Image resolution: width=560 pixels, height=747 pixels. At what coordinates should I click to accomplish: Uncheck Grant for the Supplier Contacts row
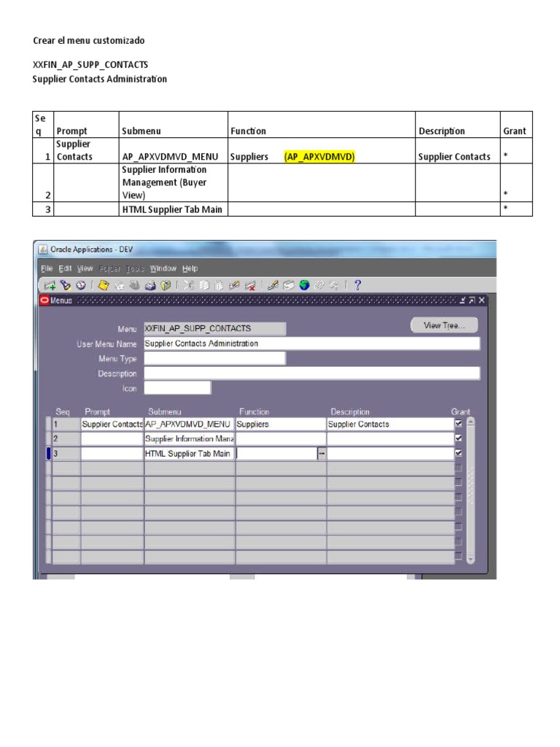[x=458, y=423]
